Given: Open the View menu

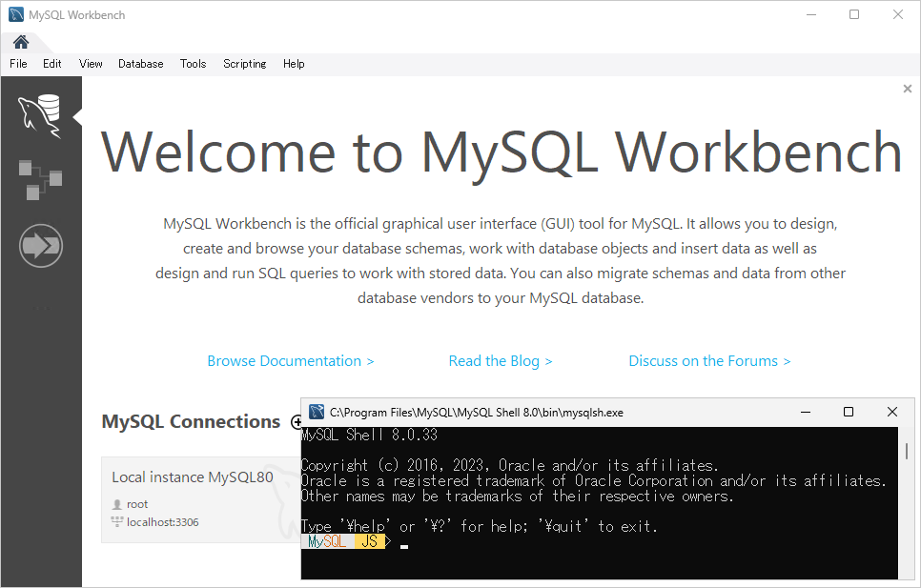Looking at the screenshot, I should [91, 64].
